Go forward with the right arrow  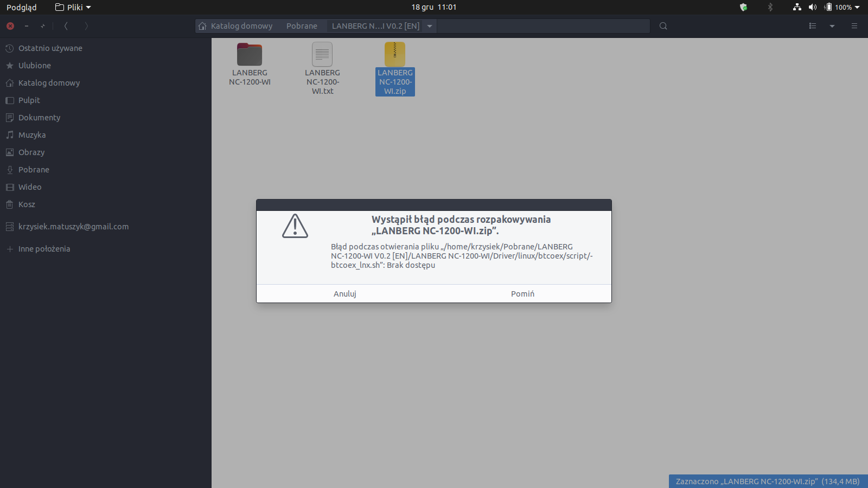pos(86,26)
